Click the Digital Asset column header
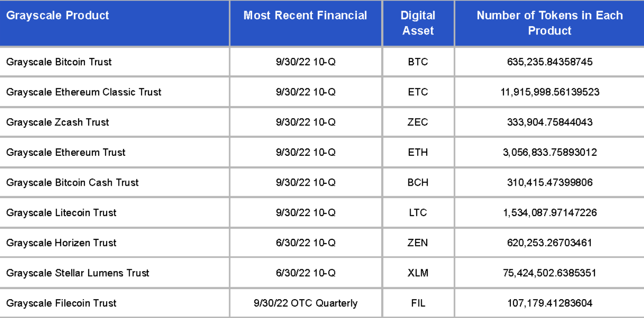The width and height of the screenshot is (644, 318). (x=418, y=23)
